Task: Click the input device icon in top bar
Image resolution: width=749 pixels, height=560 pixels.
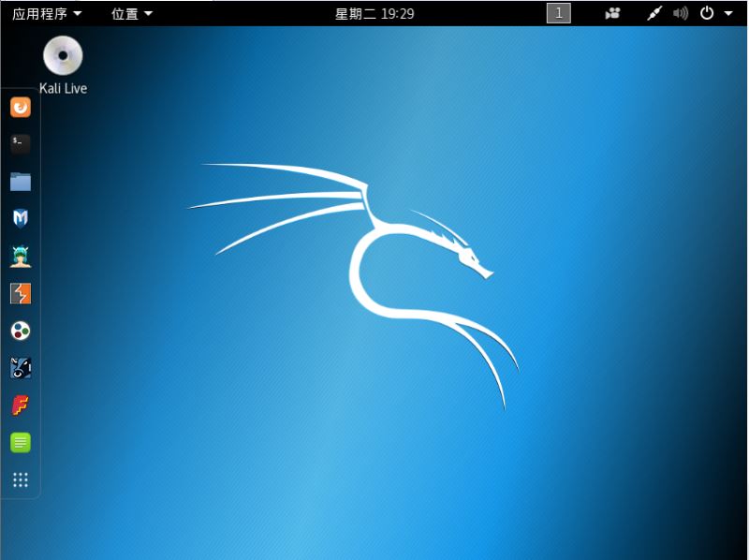Action: [x=654, y=13]
